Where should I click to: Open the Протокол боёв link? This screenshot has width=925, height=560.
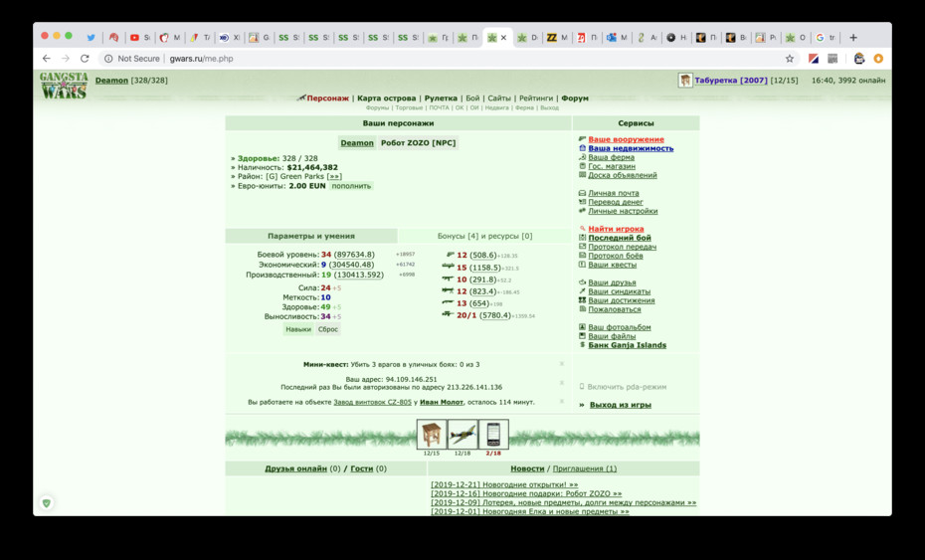coord(616,256)
